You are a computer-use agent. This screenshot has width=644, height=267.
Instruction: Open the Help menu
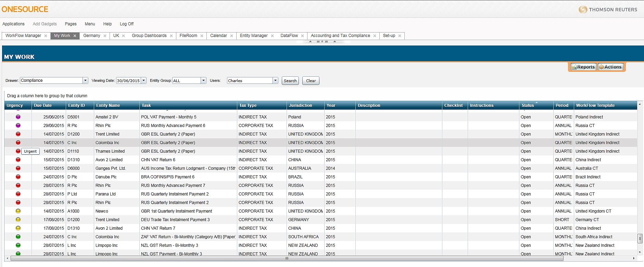coord(108,24)
